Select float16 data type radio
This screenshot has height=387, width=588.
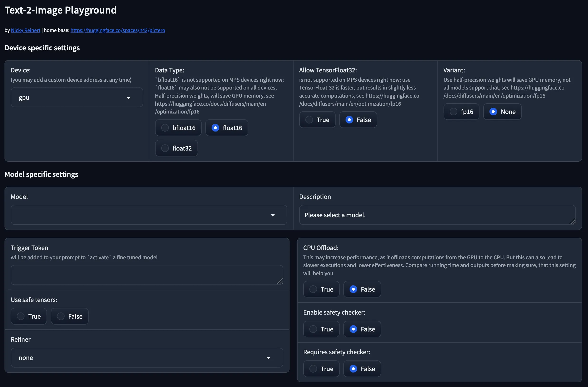(x=215, y=128)
